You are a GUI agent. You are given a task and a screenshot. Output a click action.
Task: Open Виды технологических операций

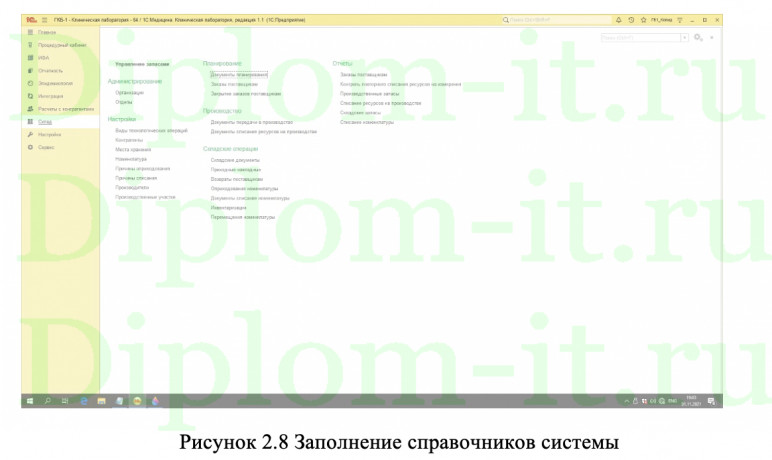point(151,131)
